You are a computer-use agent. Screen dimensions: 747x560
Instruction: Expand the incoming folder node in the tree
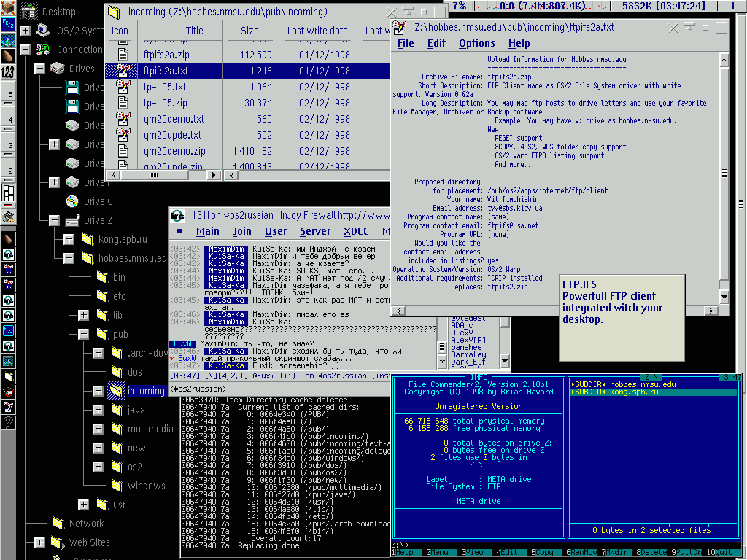[x=98, y=391]
